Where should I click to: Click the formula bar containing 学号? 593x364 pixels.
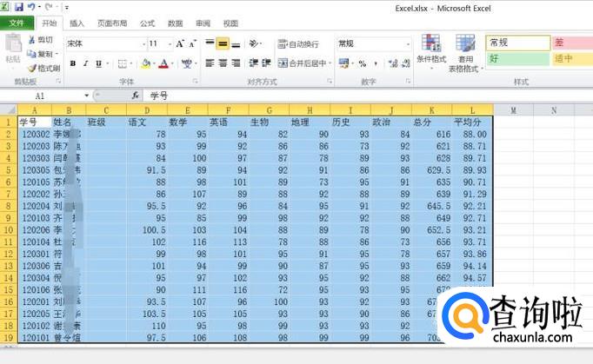tap(367, 96)
